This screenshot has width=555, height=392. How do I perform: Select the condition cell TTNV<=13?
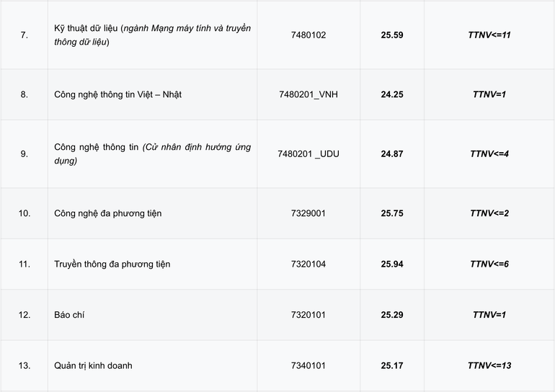click(x=489, y=366)
